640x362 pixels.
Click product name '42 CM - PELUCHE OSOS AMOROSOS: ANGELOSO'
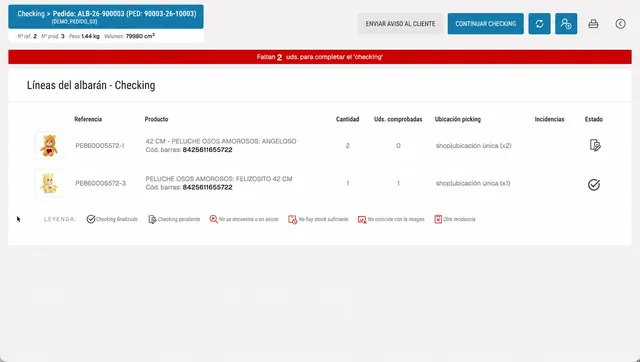point(221,141)
